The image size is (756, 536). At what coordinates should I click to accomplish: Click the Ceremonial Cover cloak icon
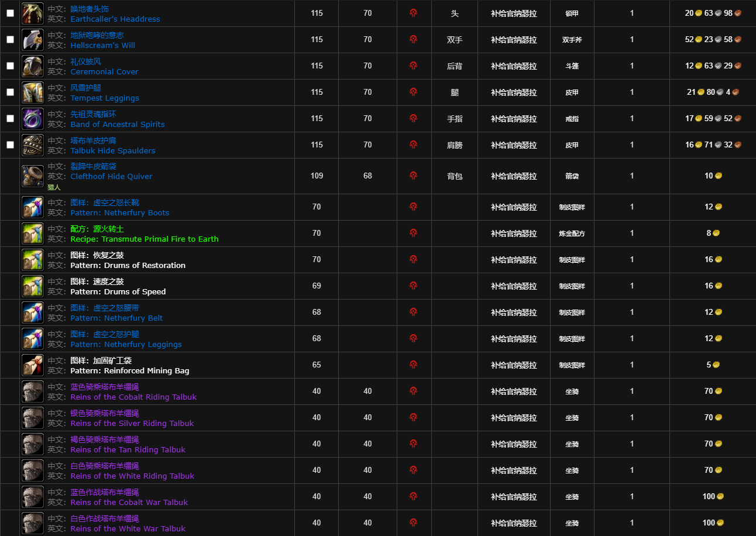coord(33,66)
